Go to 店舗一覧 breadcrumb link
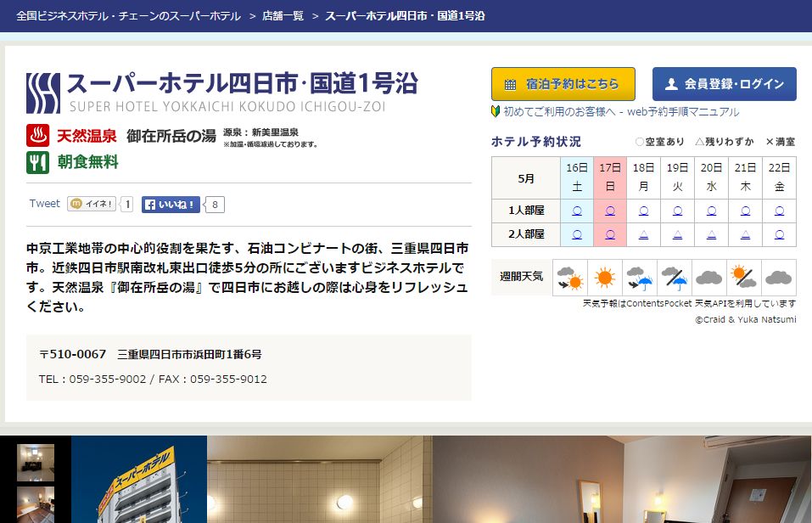The height and width of the screenshot is (523, 812). 283,16
